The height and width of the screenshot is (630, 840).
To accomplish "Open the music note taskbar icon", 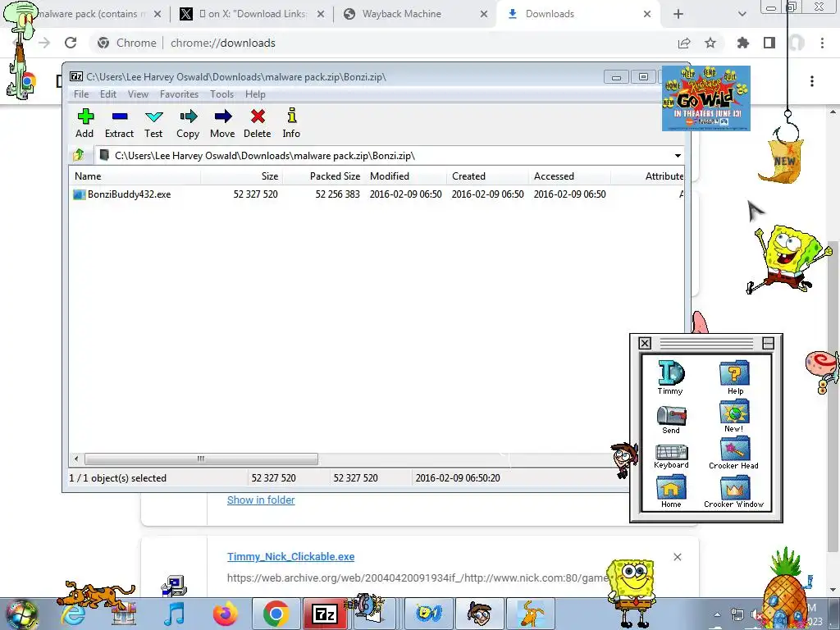I will (175, 614).
